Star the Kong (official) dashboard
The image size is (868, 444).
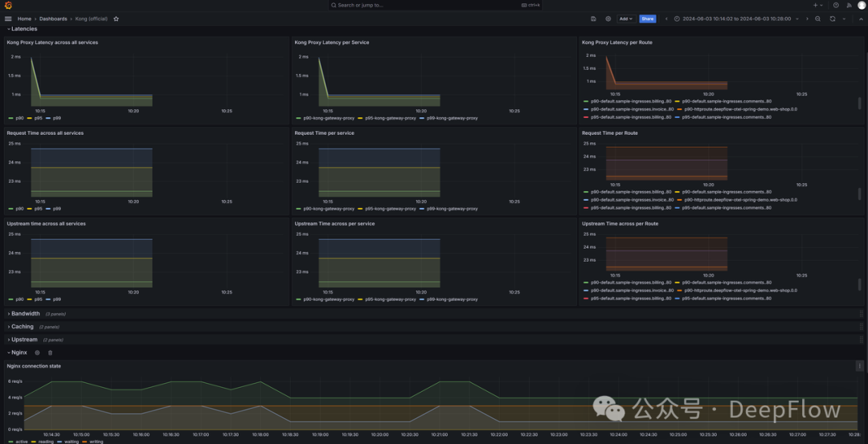(117, 18)
